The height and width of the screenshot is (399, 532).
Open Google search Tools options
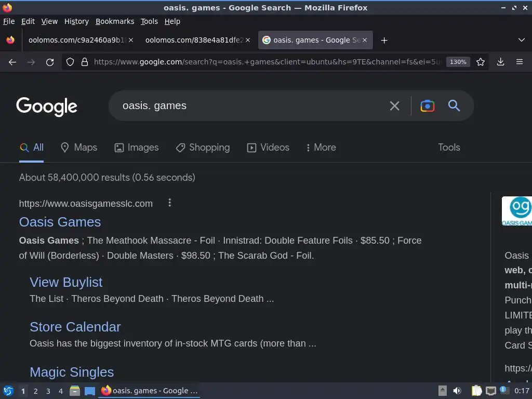[x=449, y=148]
